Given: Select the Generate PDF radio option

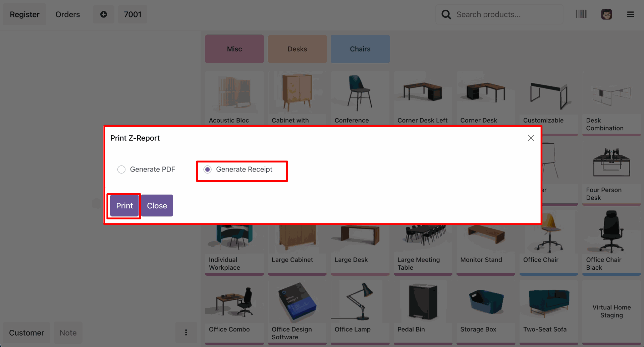Looking at the screenshot, I should 121,169.
